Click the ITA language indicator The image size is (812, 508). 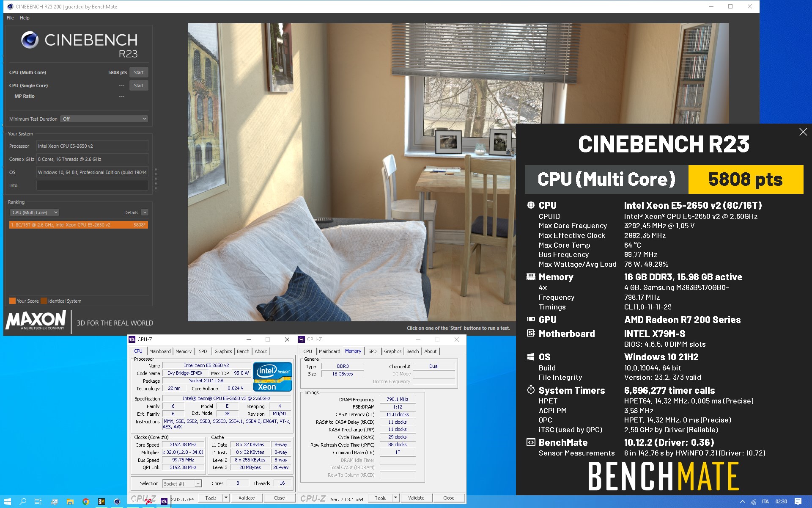[x=765, y=502]
